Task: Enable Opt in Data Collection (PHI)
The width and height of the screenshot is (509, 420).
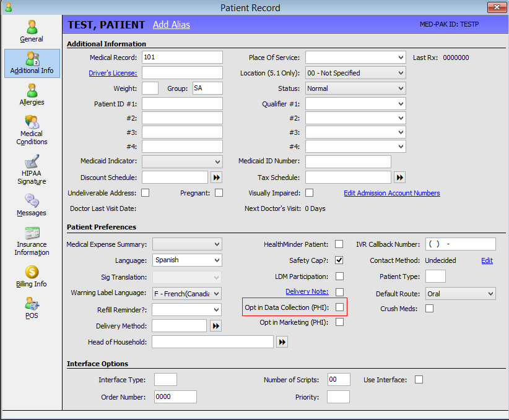Action: 339,307
